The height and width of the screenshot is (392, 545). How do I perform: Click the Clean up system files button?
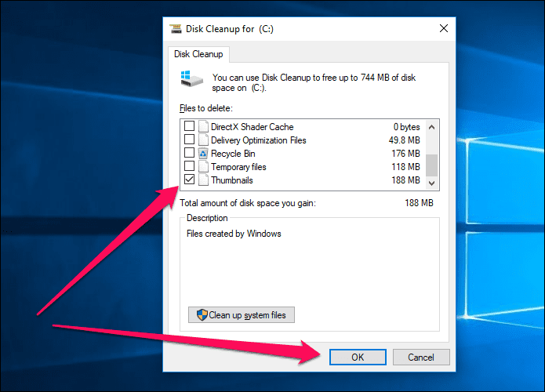(242, 315)
